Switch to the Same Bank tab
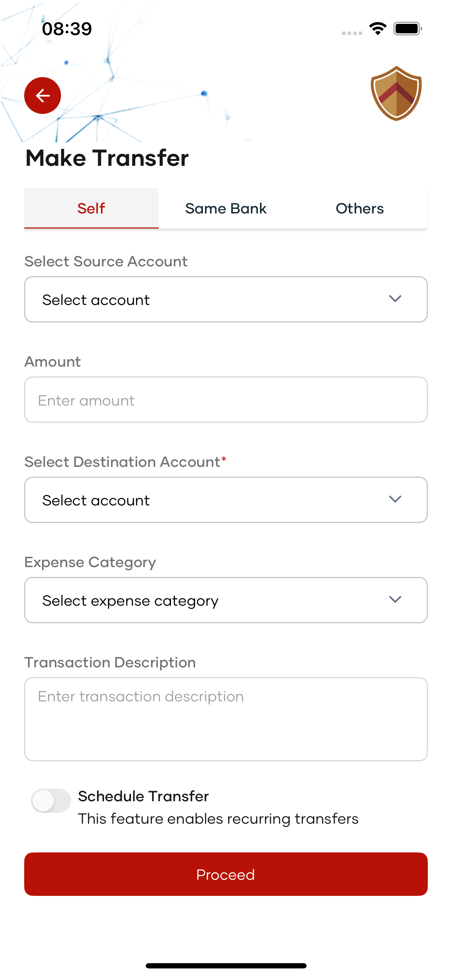The image size is (452, 980). 226,209
